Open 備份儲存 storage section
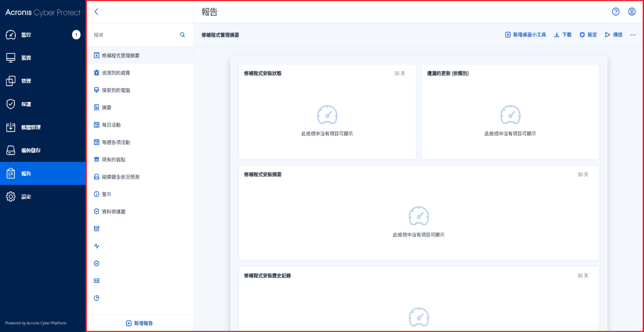The height and width of the screenshot is (332, 644). (x=42, y=150)
